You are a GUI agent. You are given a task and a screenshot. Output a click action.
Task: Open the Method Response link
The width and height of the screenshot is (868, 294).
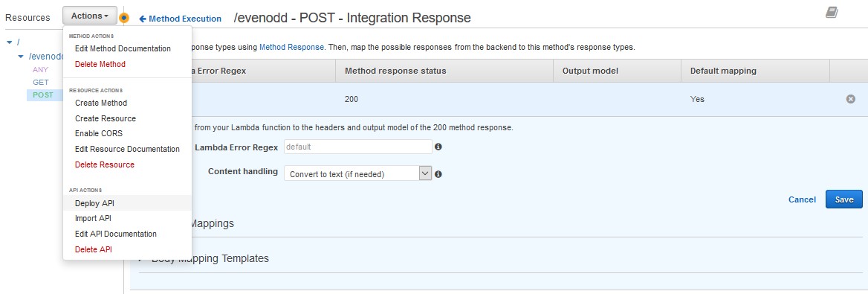click(x=291, y=47)
